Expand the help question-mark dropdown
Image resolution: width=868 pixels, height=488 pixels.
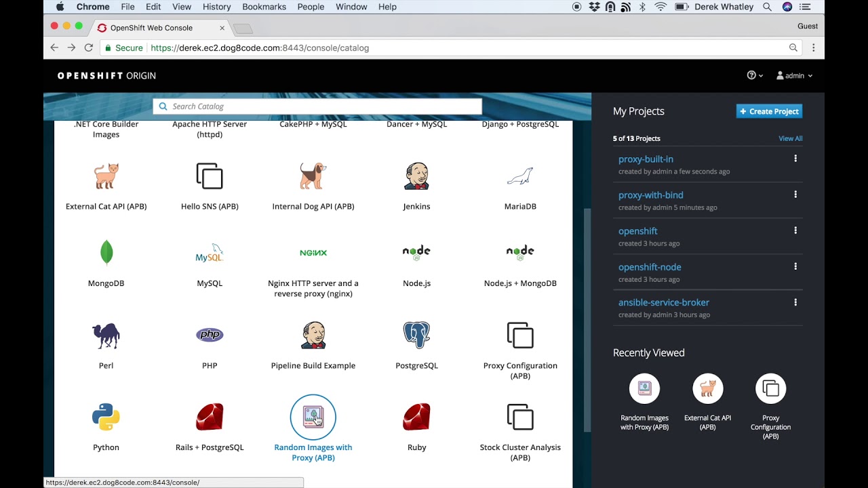[x=755, y=75]
